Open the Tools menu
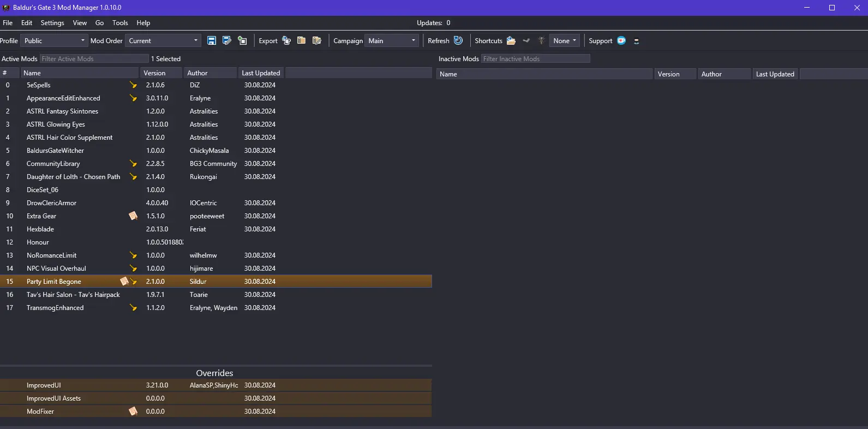Screen dimensions: 868x429 (120, 23)
